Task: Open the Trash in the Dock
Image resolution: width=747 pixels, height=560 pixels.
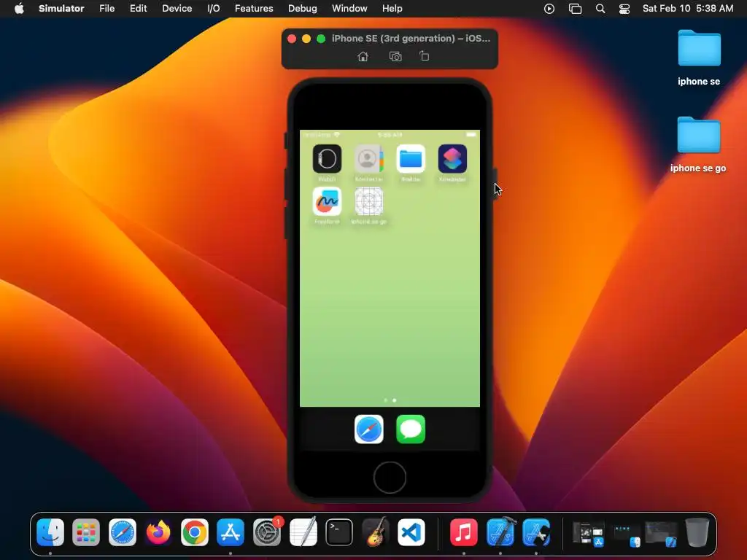Action: click(x=697, y=532)
